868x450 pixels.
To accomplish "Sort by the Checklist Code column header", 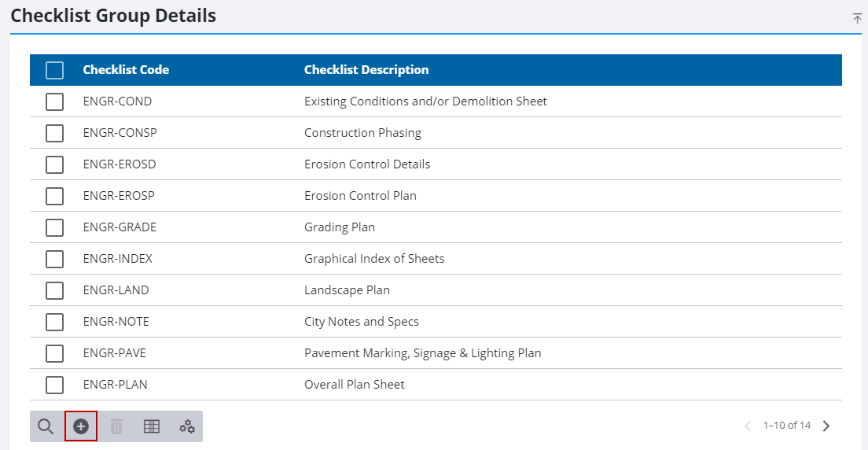I will coord(126,70).
